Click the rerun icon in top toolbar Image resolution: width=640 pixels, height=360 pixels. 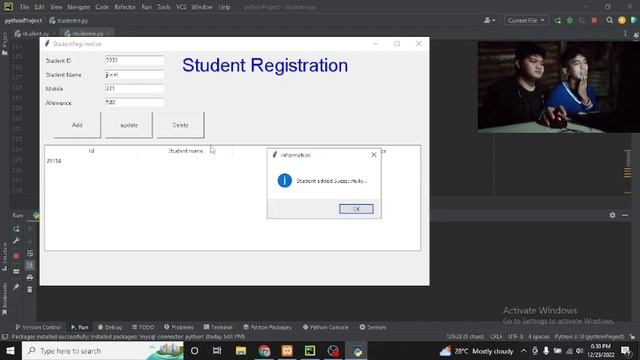pyautogui.click(x=558, y=20)
